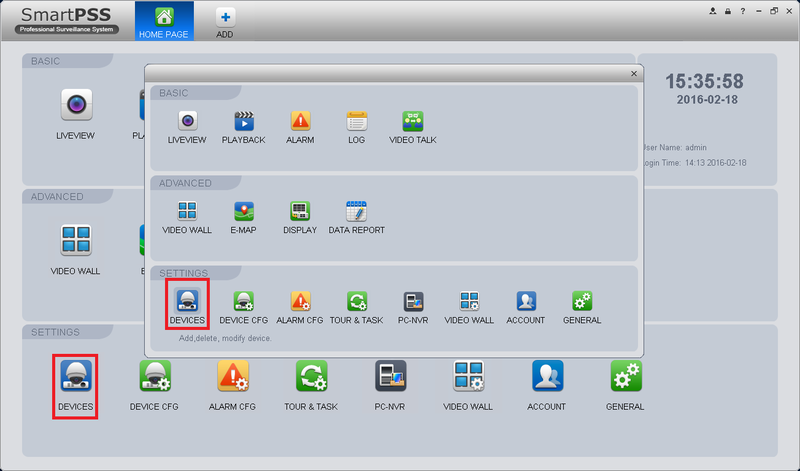Click the lock icon in the title bar
This screenshot has height=471, width=800.
click(x=728, y=11)
